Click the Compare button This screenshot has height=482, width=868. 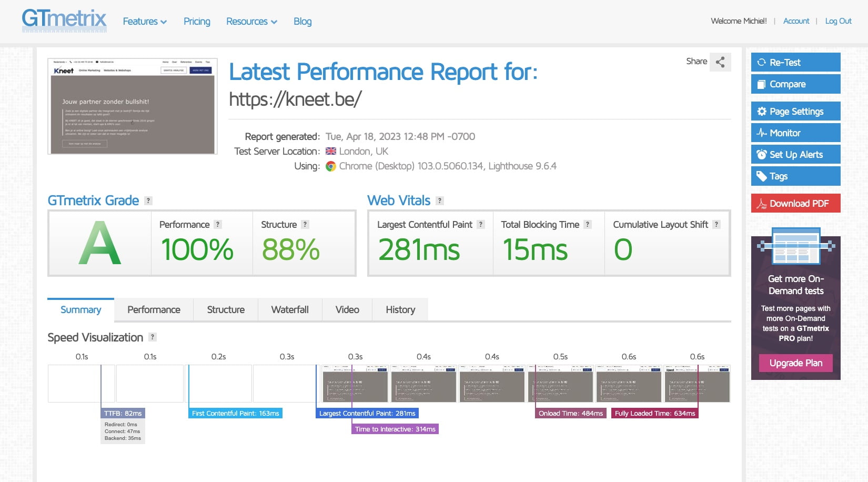(x=796, y=84)
